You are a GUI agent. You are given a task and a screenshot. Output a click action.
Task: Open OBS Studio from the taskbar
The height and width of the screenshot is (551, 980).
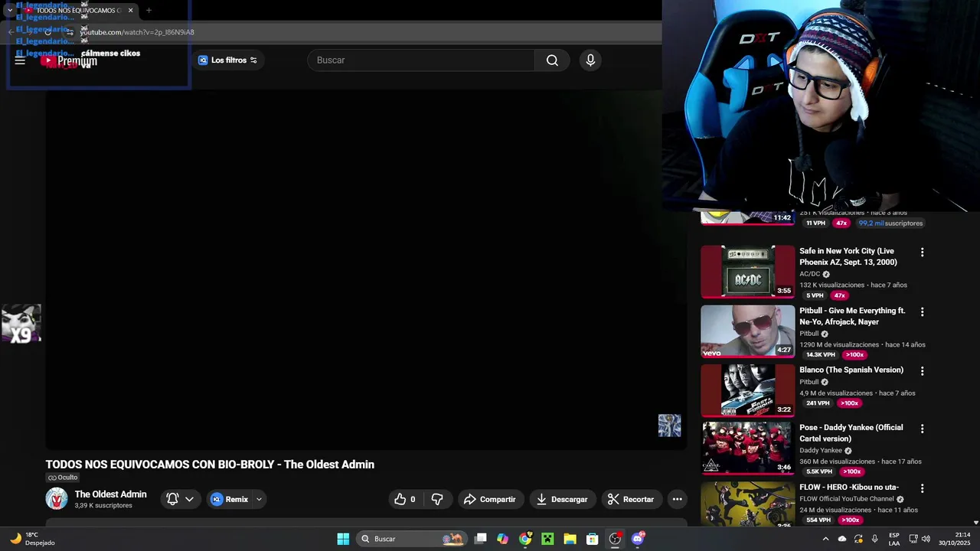coord(615,539)
